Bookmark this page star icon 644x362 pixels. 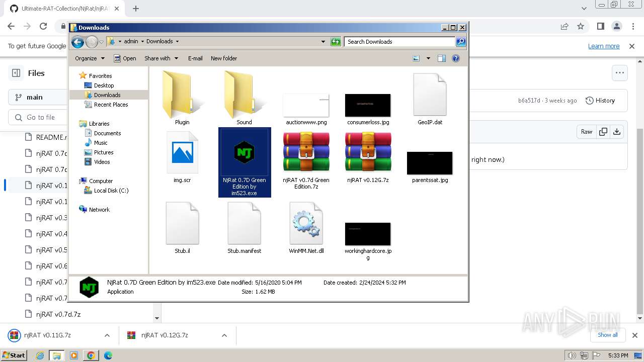click(581, 26)
